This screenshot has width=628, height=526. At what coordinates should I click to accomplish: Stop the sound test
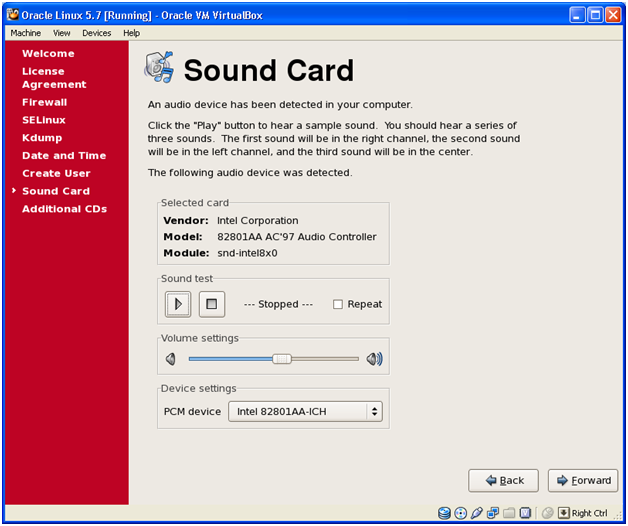tap(212, 304)
